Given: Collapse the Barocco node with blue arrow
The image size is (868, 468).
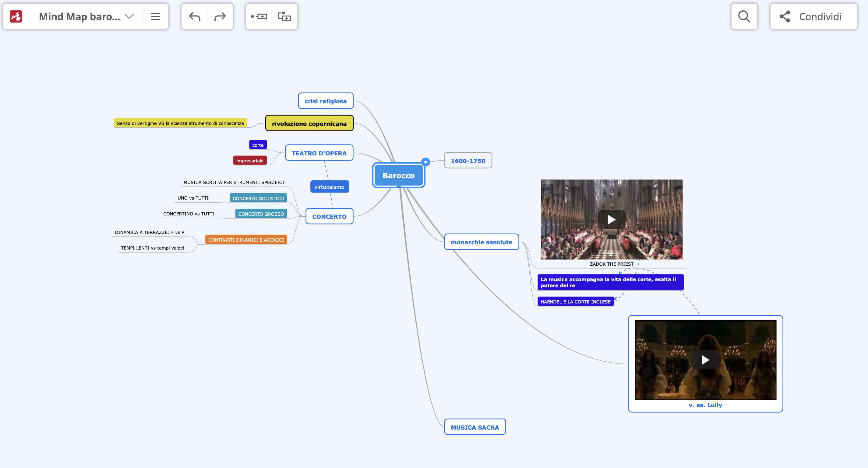Looking at the screenshot, I should pos(425,162).
